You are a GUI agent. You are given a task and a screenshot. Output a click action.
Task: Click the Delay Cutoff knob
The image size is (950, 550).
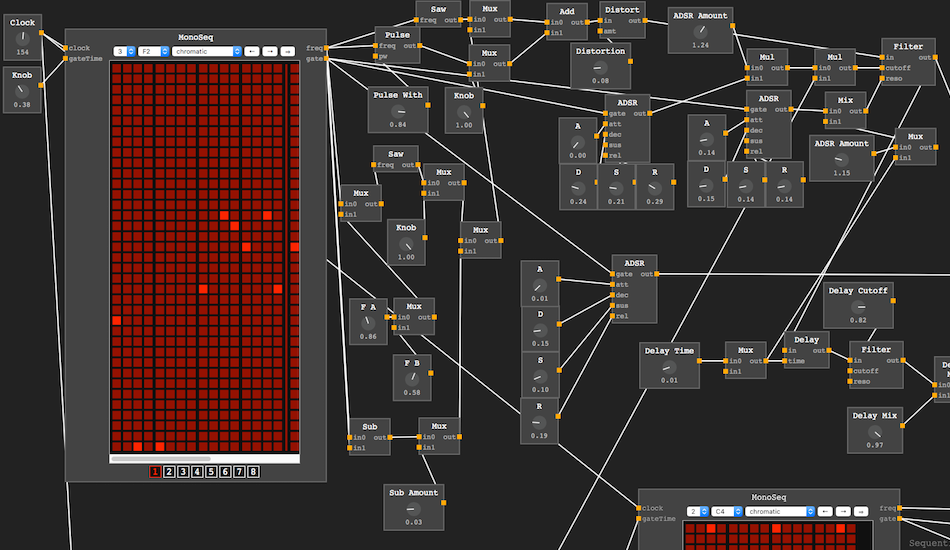point(857,307)
